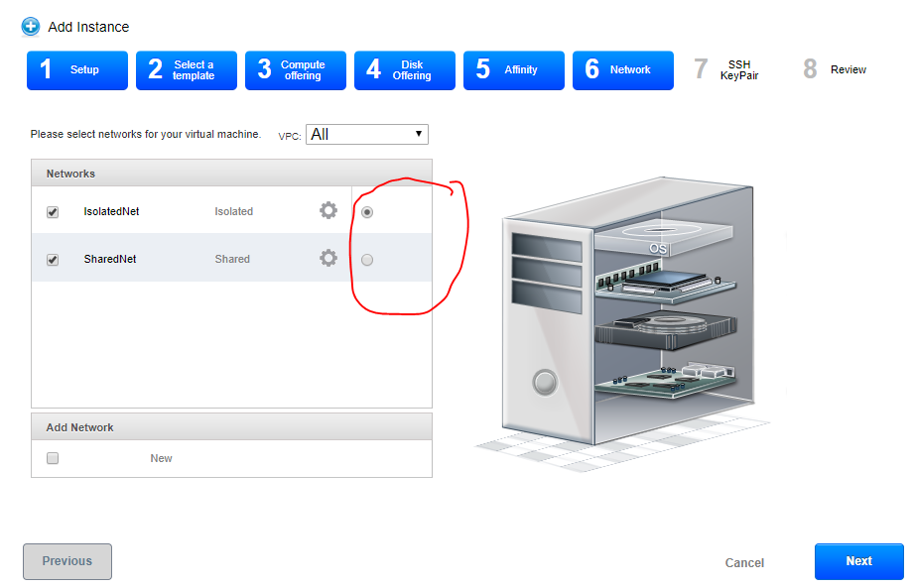This screenshot has height=588, width=914.
Task: Uncheck the SharedNet network checkbox
Action: tap(53, 260)
